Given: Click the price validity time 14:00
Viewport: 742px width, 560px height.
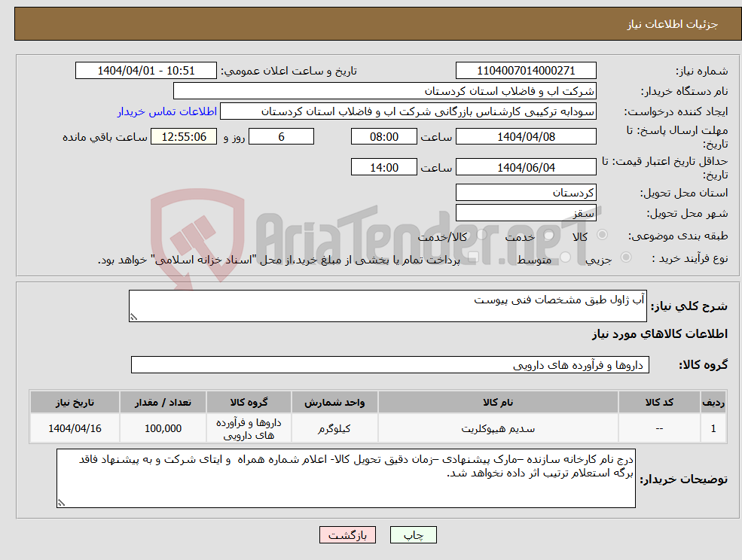Looking at the screenshot, I should pos(383,167).
